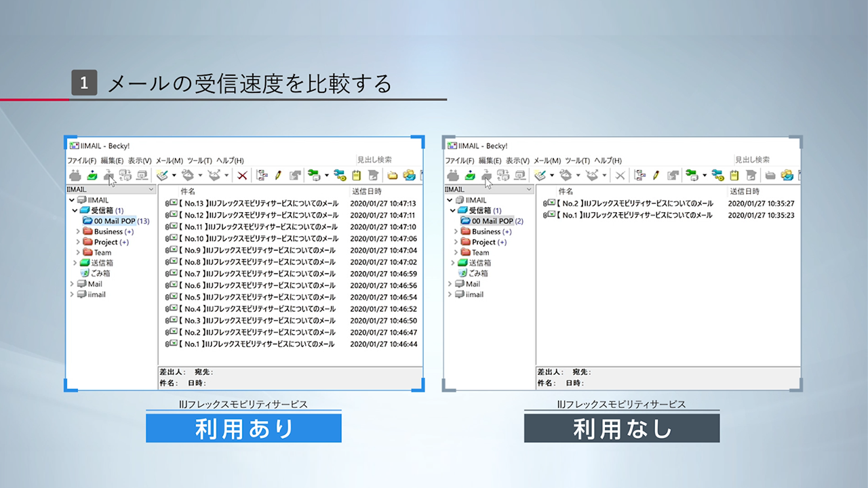868x488 pixels.
Task: Click the thread tree view icon in 利用なし window
Action: (x=639, y=175)
